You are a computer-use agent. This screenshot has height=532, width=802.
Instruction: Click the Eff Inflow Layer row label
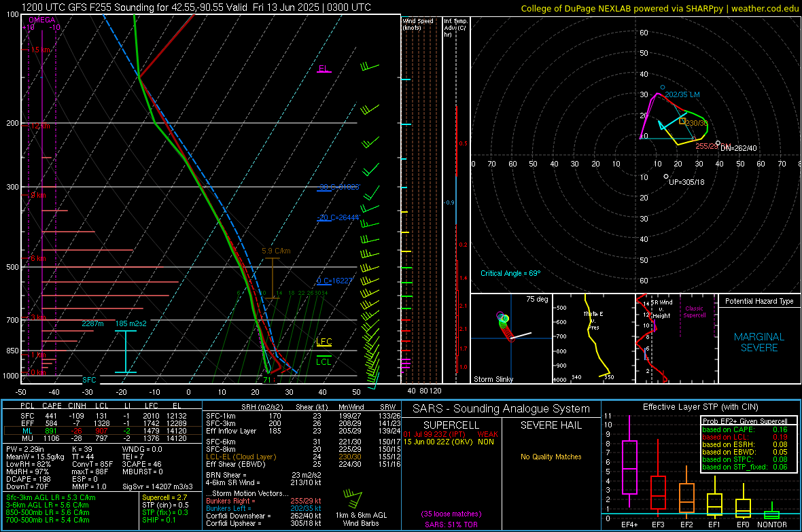tap(231, 431)
